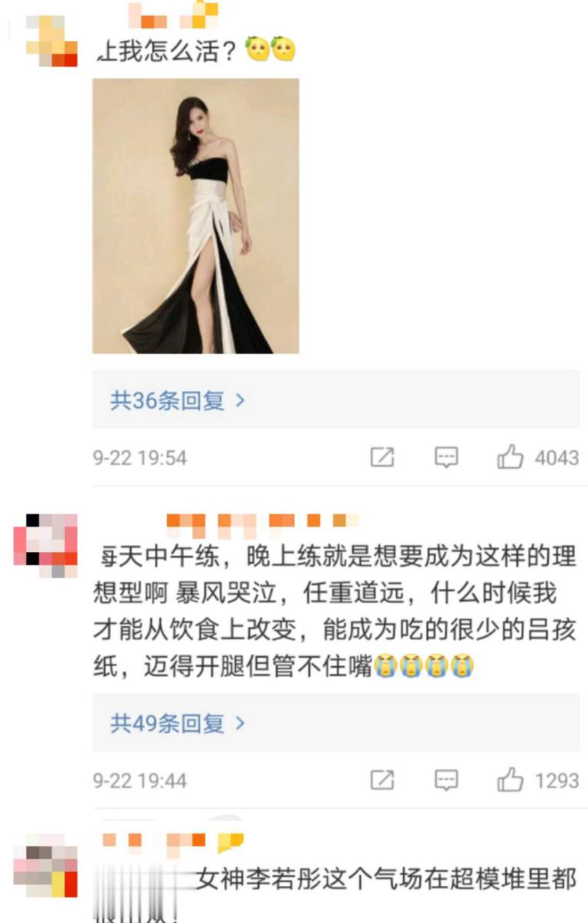Screen dimensions: 588x923
Task: Like the comment with 4043 likes
Action: point(509,456)
